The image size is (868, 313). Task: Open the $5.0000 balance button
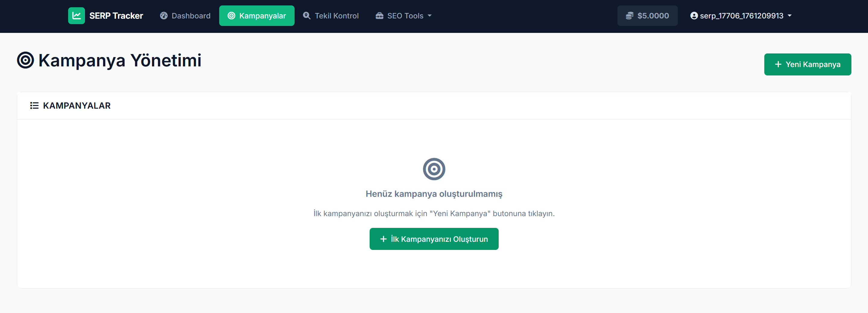[x=647, y=16]
